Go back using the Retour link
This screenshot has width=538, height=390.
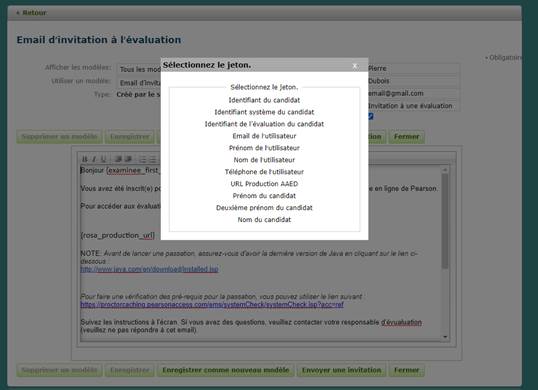point(32,13)
